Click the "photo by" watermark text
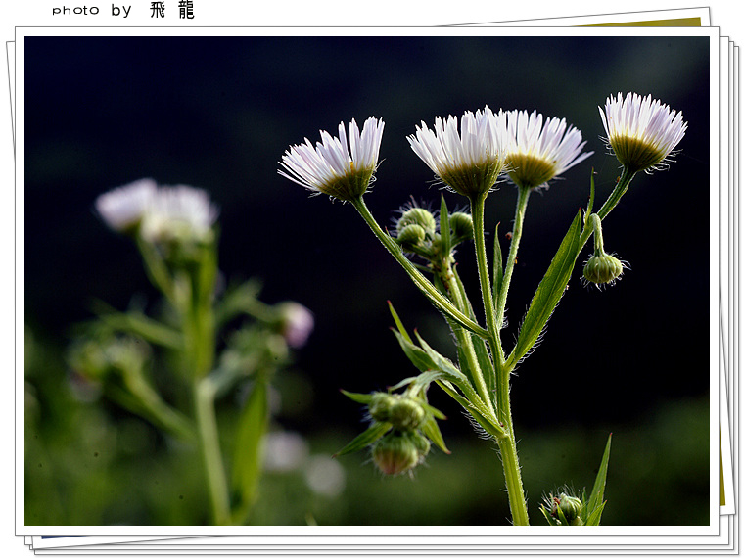The image size is (744, 560). [91, 11]
